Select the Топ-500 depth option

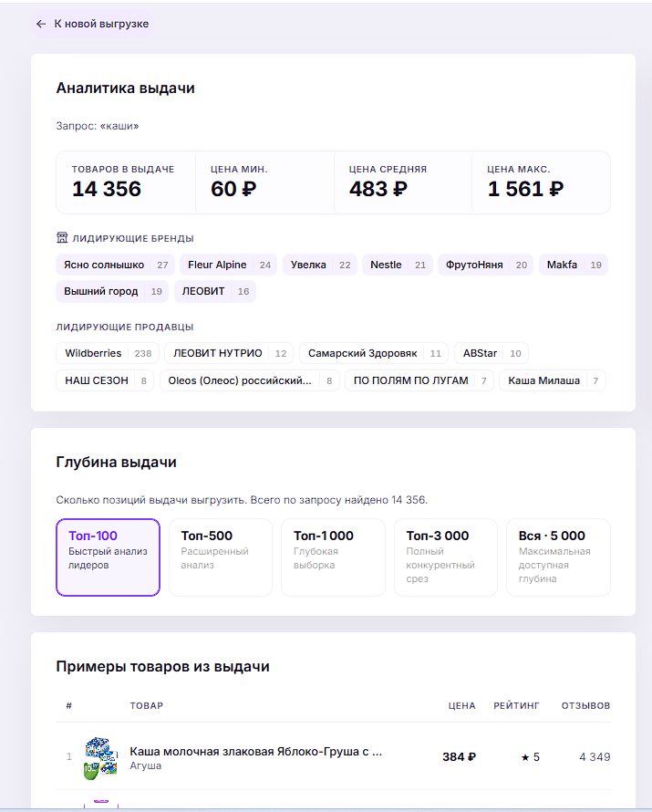221,557
